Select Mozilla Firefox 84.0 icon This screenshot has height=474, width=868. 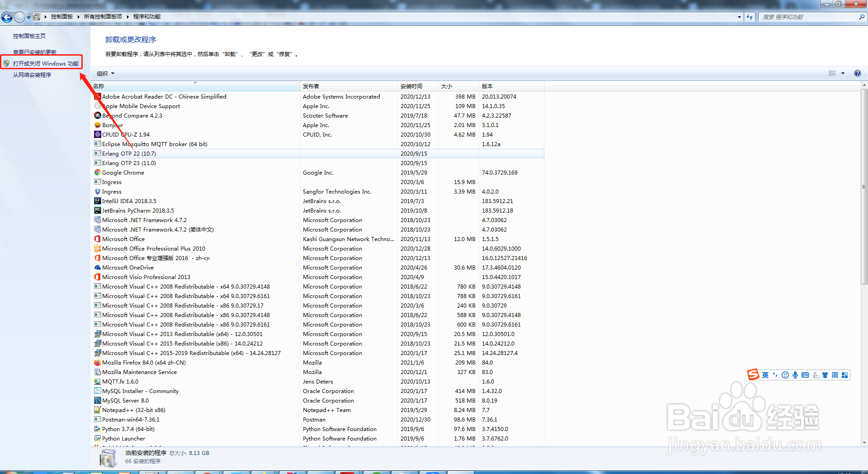97,362
